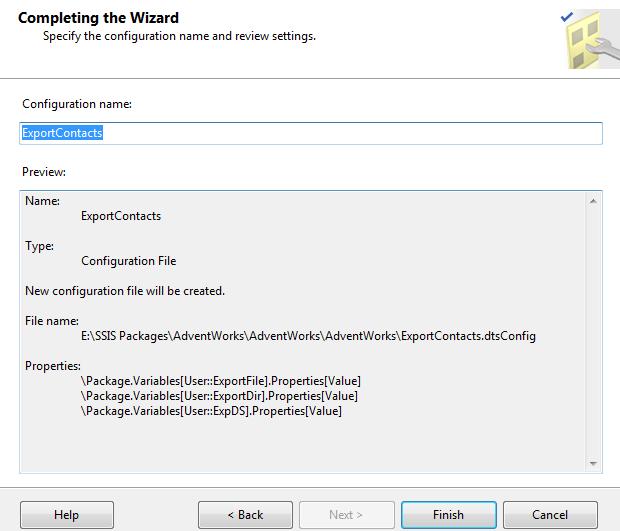Click the Preview scrollbar down arrow
The width and height of the screenshot is (620, 531).
pos(594,464)
